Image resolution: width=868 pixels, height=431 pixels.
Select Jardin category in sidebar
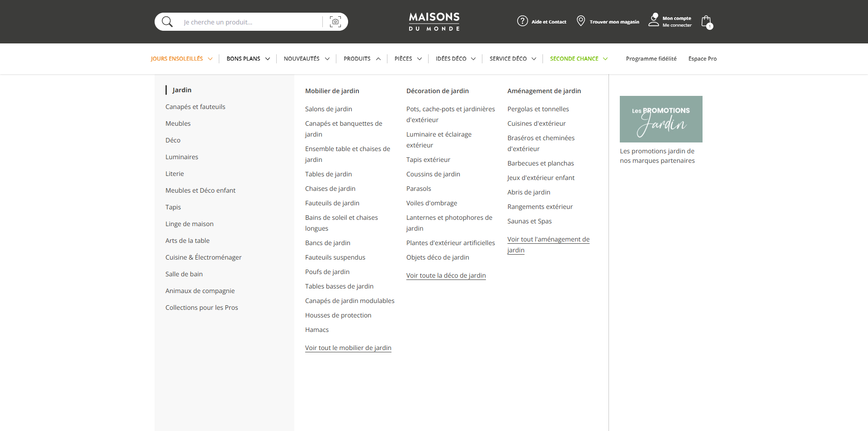pyautogui.click(x=182, y=90)
